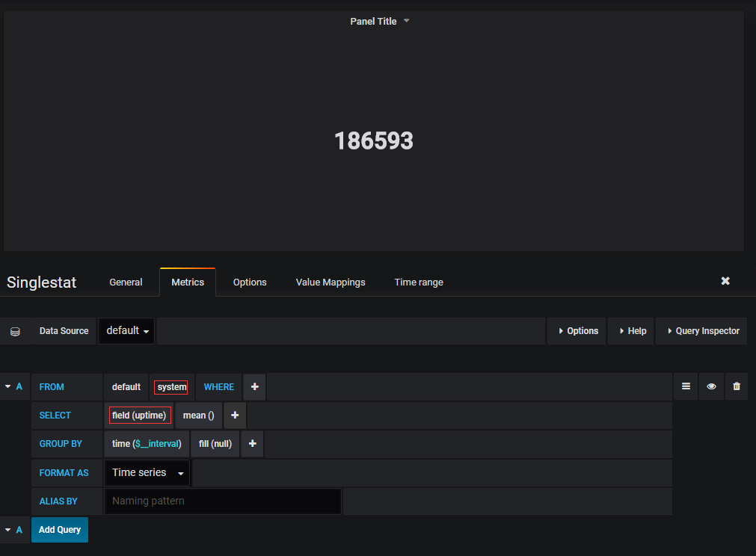
Task: Close the panel editor with the X icon
Action: pos(725,281)
